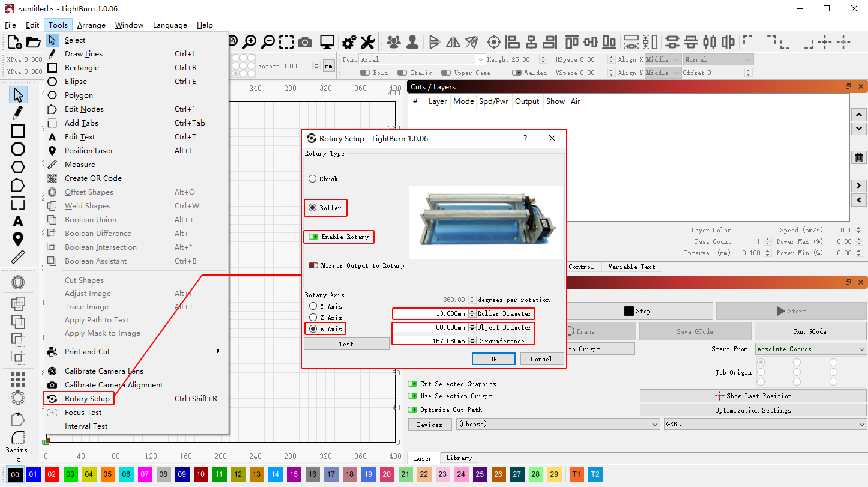
Task: Select the Edit Nodes tool in the left toolbar
Action: 18,186
